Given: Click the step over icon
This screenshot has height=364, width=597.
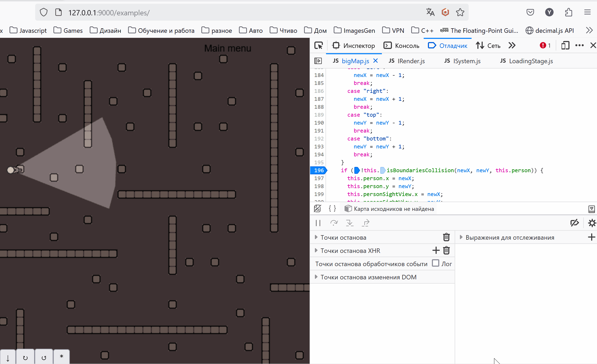Looking at the screenshot, I should point(334,223).
